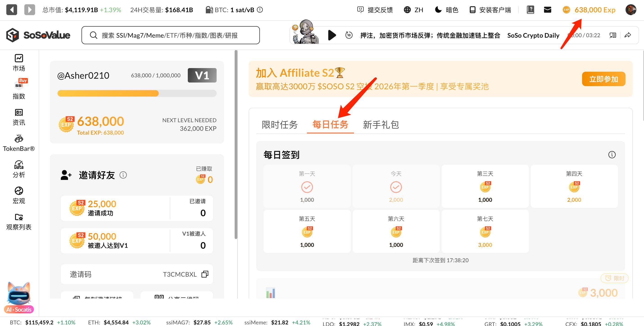Viewport: 644px width, 326px height.
Task: Open the ZH language selector
Action: [x=413, y=10]
